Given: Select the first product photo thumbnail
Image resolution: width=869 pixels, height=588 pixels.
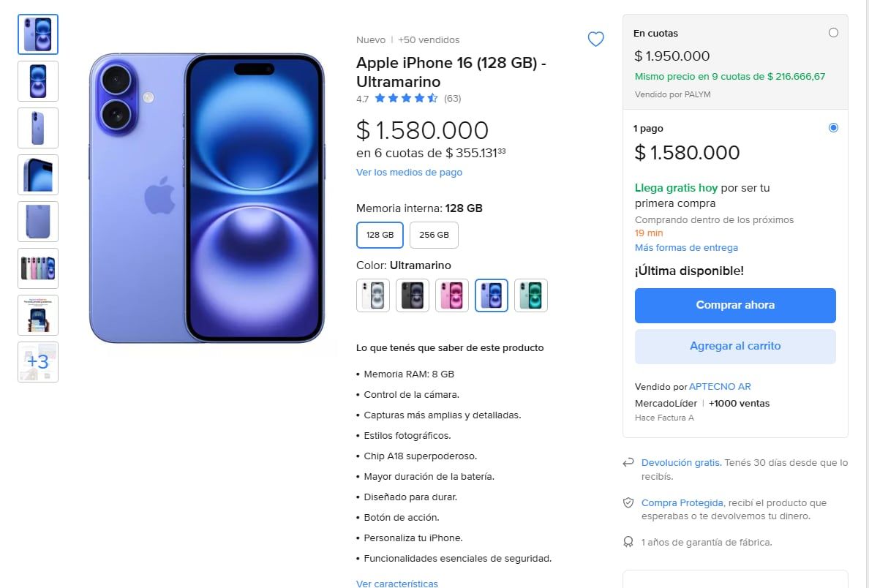Looking at the screenshot, I should click(37, 34).
